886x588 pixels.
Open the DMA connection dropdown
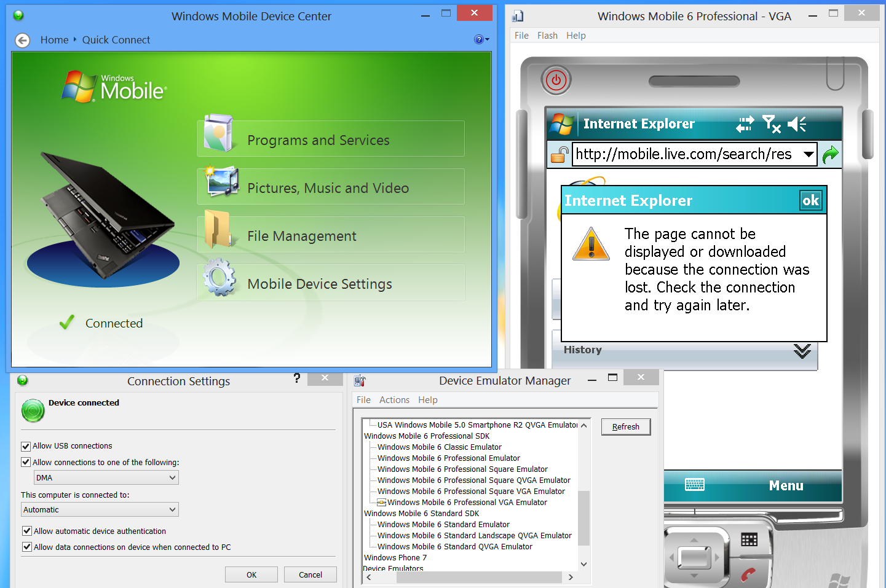[106, 477]
